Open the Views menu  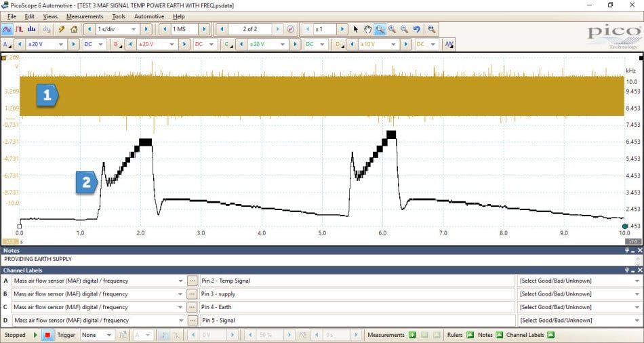coord(50,16)
